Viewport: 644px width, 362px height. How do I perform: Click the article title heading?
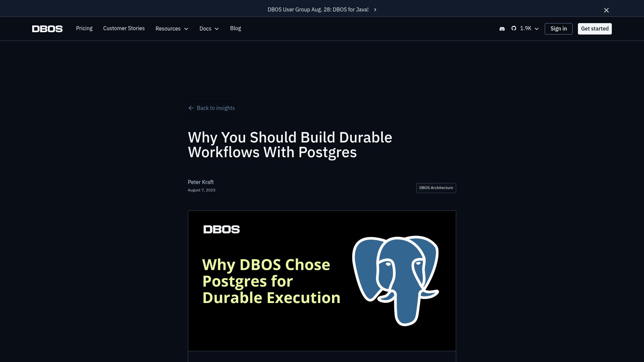290,145
